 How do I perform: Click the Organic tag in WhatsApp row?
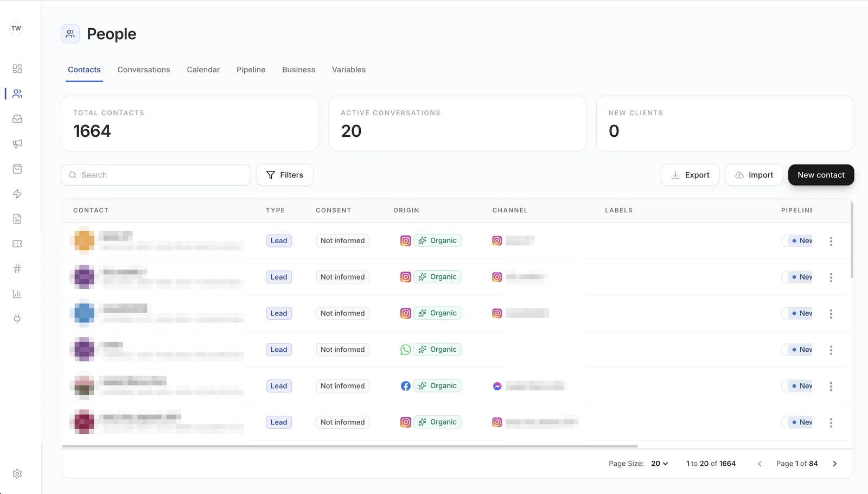pyautogui.click(x=437, y=350)
